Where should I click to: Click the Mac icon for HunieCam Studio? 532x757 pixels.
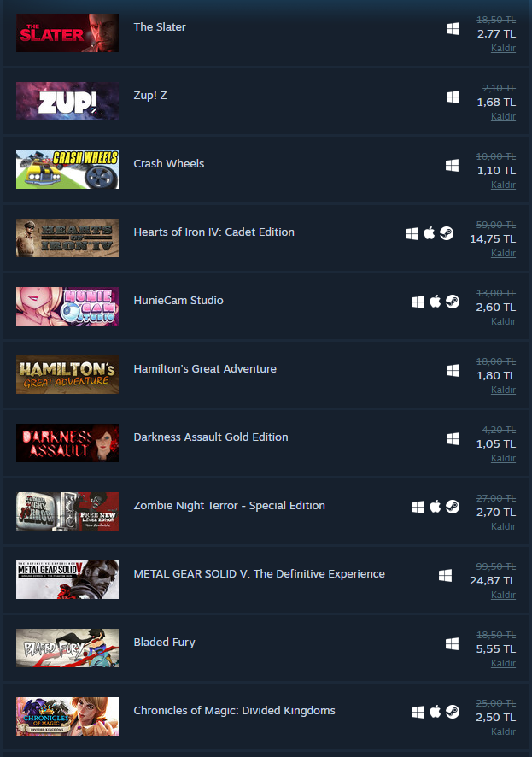[x=435, y=302]
